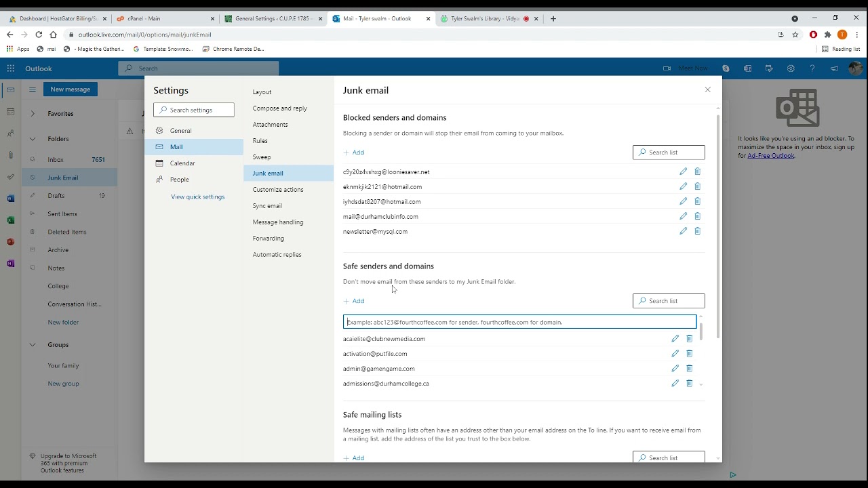Edit safe sender activation@putfile.com

[x=675, y=353]
